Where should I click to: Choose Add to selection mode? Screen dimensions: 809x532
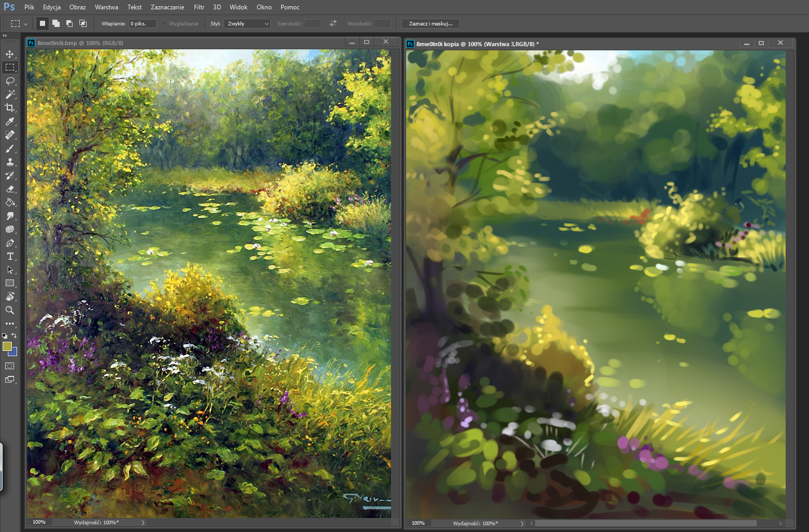[56, 23]
